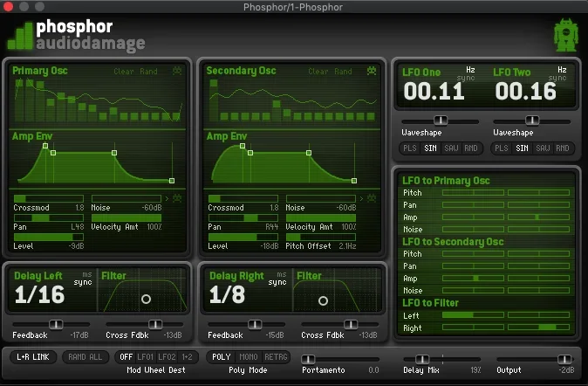Select PLS waveshape for LFO Two

(502, 148)
